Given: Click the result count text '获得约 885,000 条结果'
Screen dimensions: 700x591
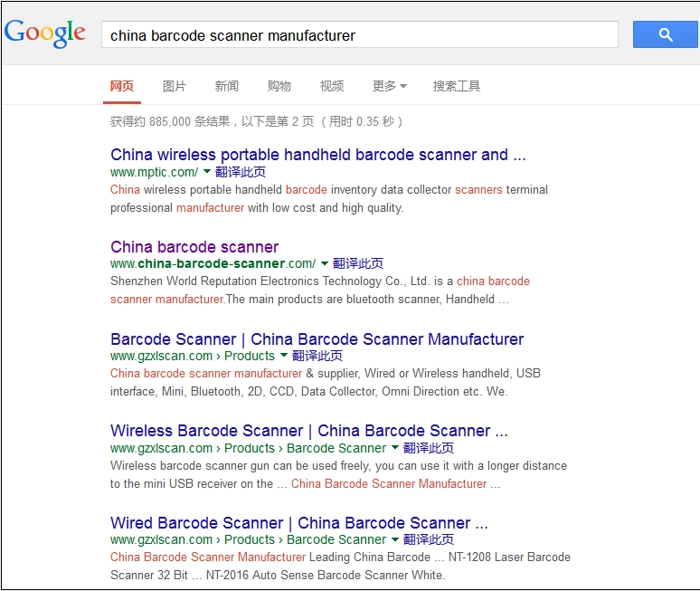Looking at the screenshot, I should pos(170,121).
